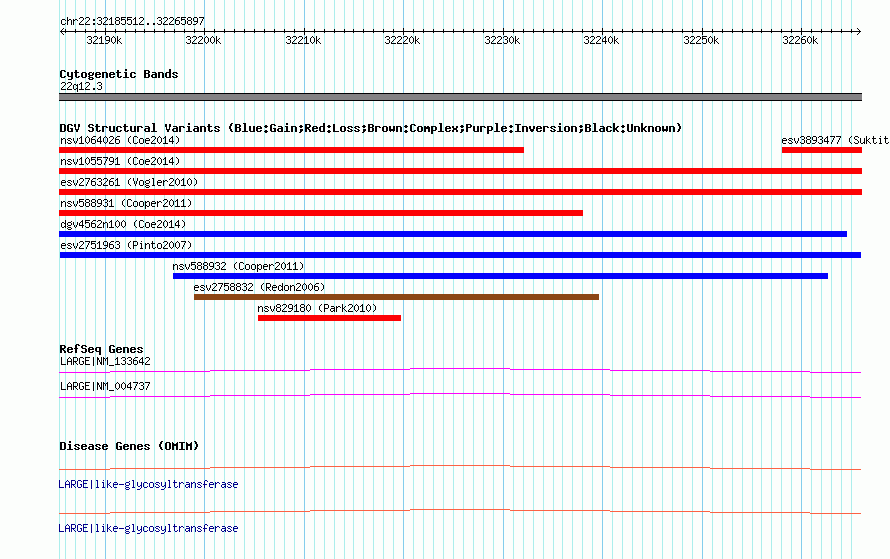
Task: Open the RefSeq Genes track heading
Action: tap(101, 349)
